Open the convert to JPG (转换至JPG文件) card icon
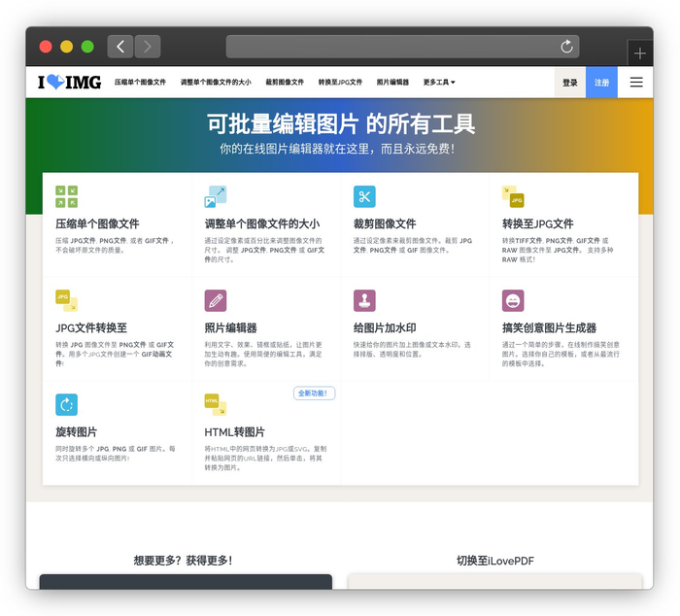Viewport: 680px width, 616px height. click(513, 196)
